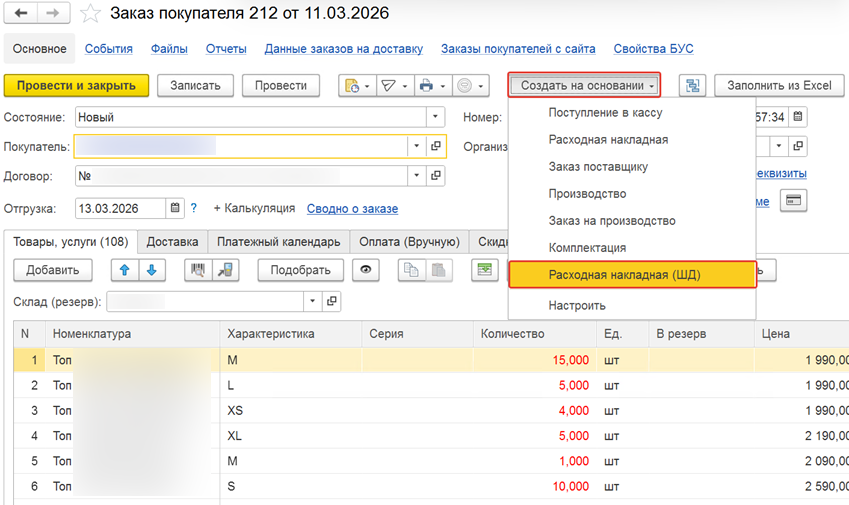Toggle the eye visibility button
The image size is (849, 505).
pyautogui.click(x=368, y=270)
